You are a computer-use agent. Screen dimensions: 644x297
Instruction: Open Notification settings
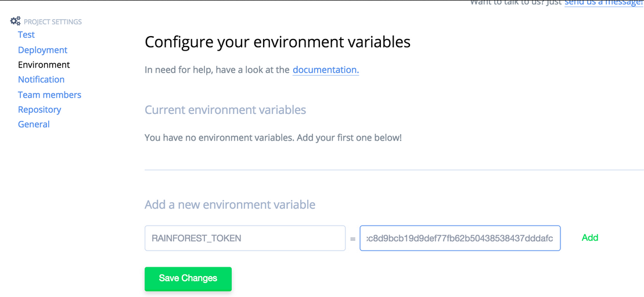pyautogui.click(x=41, y=80)
